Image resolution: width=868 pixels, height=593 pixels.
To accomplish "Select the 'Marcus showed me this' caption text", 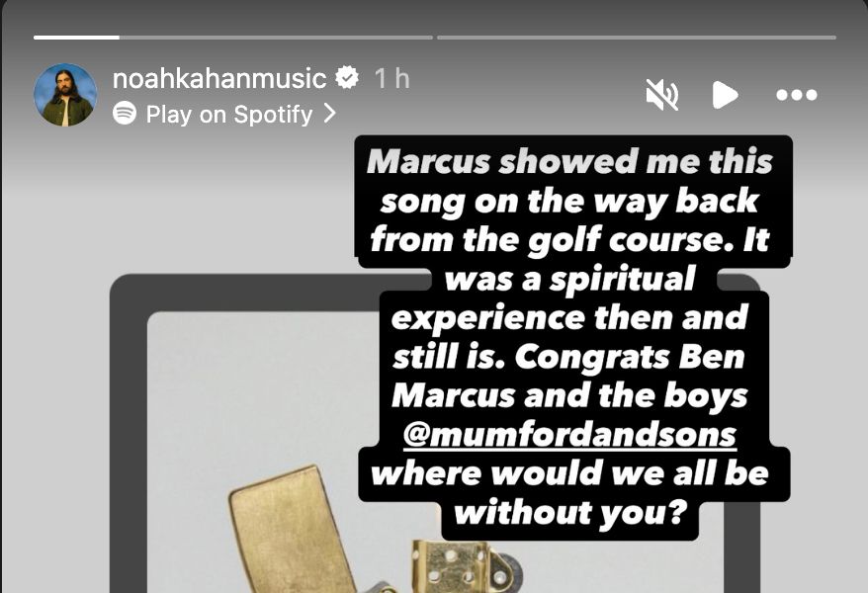I will pyautogui.click(x=569, y=161).
